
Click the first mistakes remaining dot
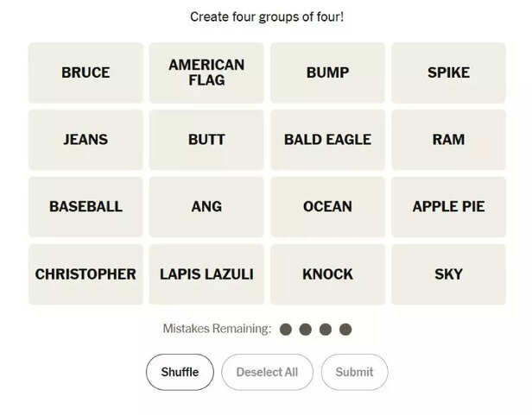coord(284,329)
